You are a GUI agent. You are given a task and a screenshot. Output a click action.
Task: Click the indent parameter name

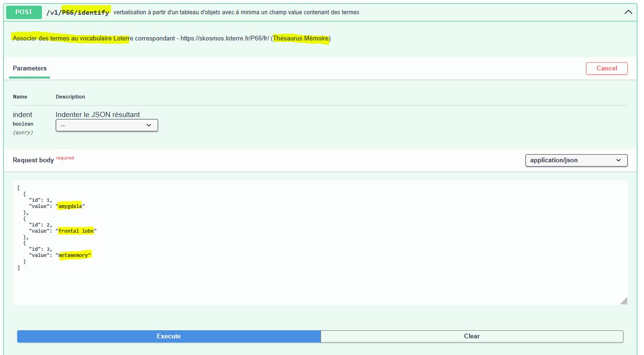(22, 115)
